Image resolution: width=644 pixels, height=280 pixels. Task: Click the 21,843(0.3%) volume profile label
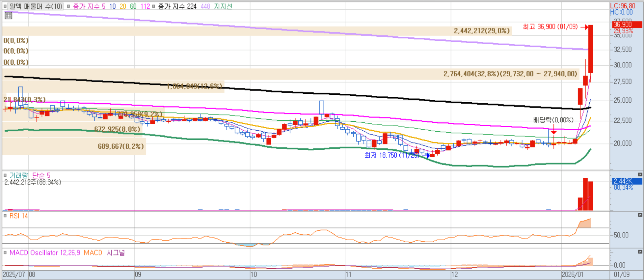pyautogui.click(x=25, y=100)
